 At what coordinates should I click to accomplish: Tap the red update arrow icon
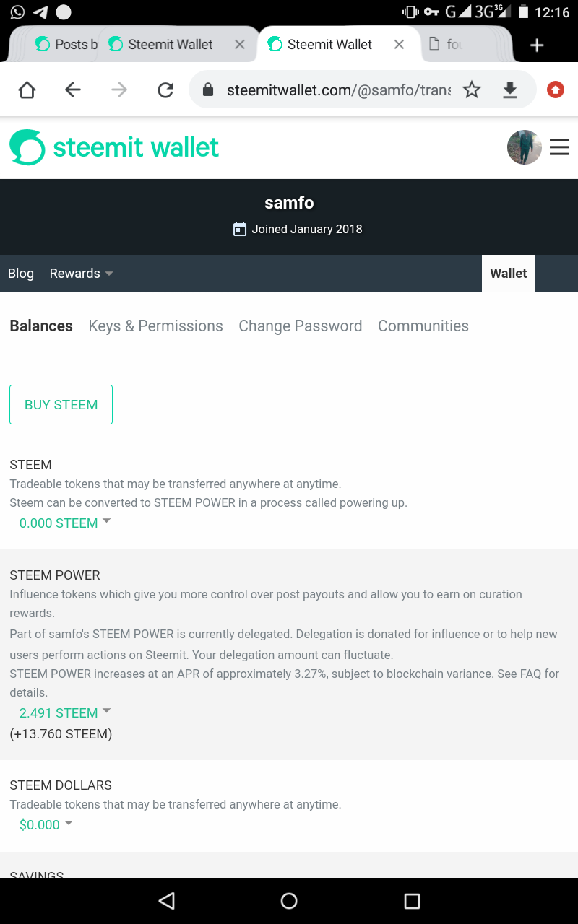click(555, 90)
